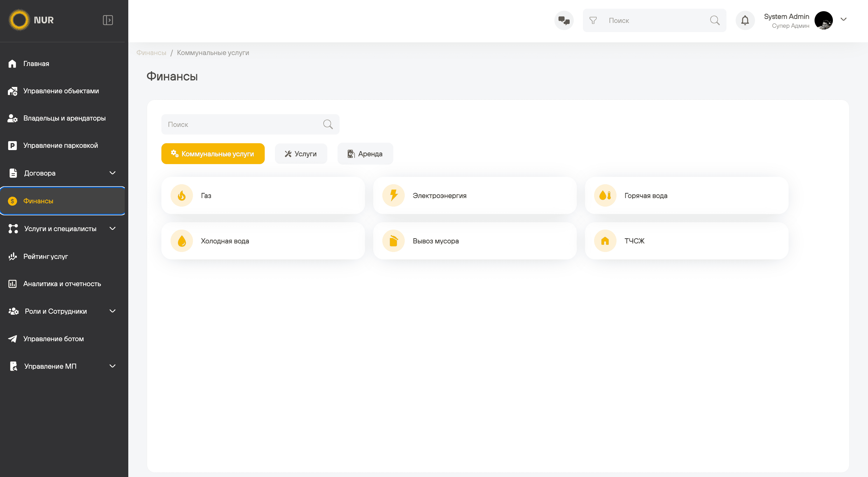Expand the user account dropdown chevron
Viewport: 868px width, 477px height.
coord(843,19)
